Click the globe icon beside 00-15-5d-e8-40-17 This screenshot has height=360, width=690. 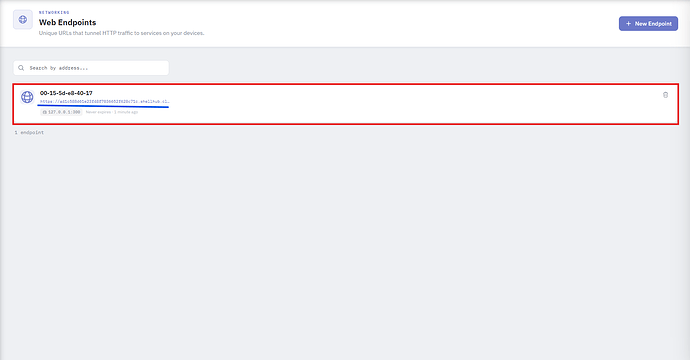click(27, 97)
